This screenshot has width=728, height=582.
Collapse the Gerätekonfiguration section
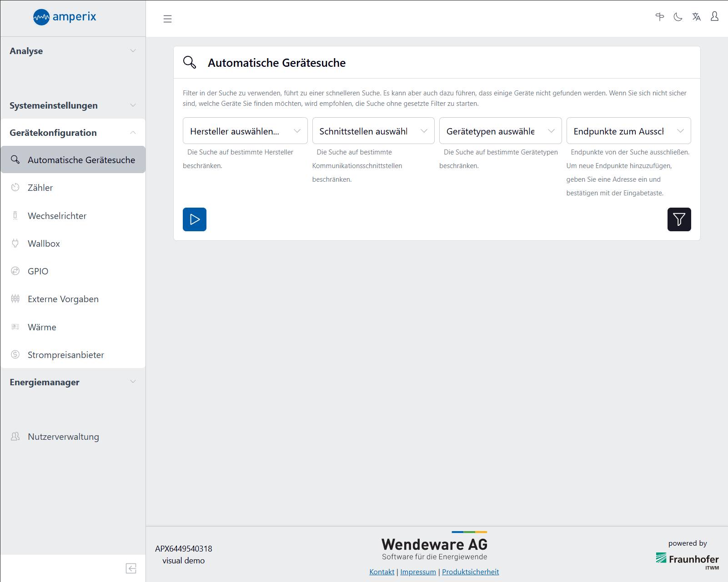point(73,133)
